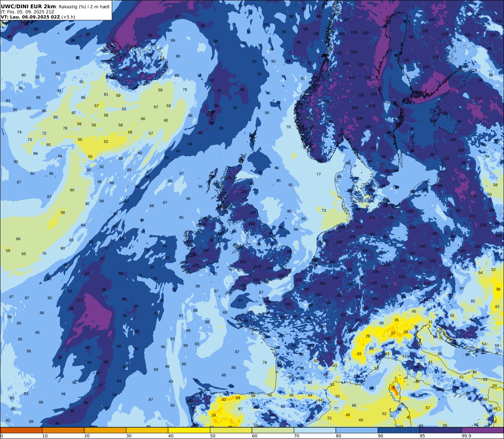This screenshot has width=504, height=439.
Task: Pick the pale blue legend segment between 70 and 80
Action: [x=315, y=430]
